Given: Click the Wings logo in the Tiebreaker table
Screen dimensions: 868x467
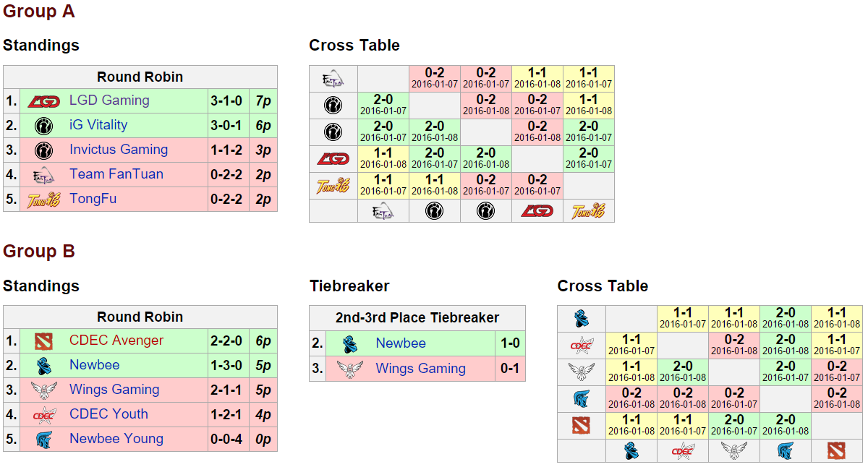Looking at the screenshot, I should pos(350,369).
